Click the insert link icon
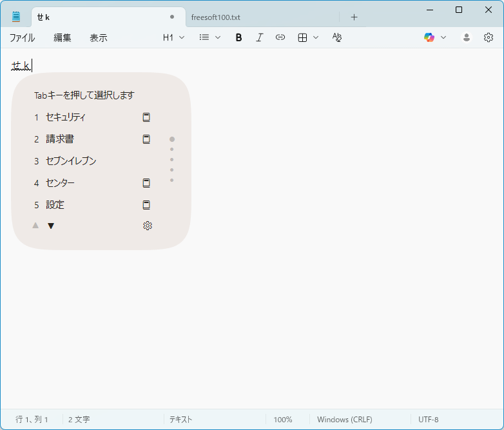 [x=280, y=37]
